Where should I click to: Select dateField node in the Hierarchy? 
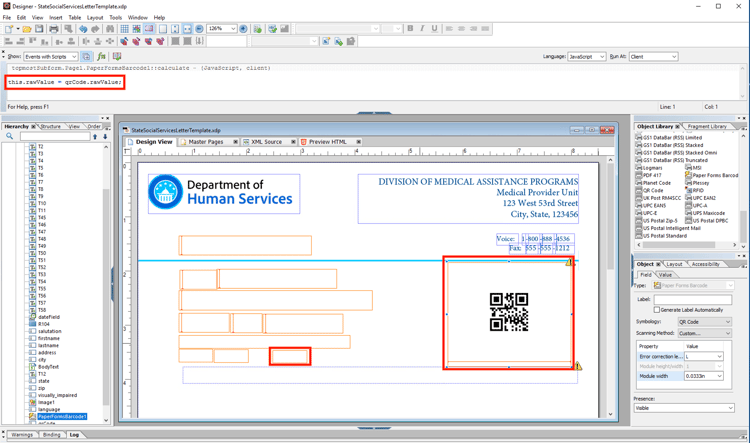(49, 317)
